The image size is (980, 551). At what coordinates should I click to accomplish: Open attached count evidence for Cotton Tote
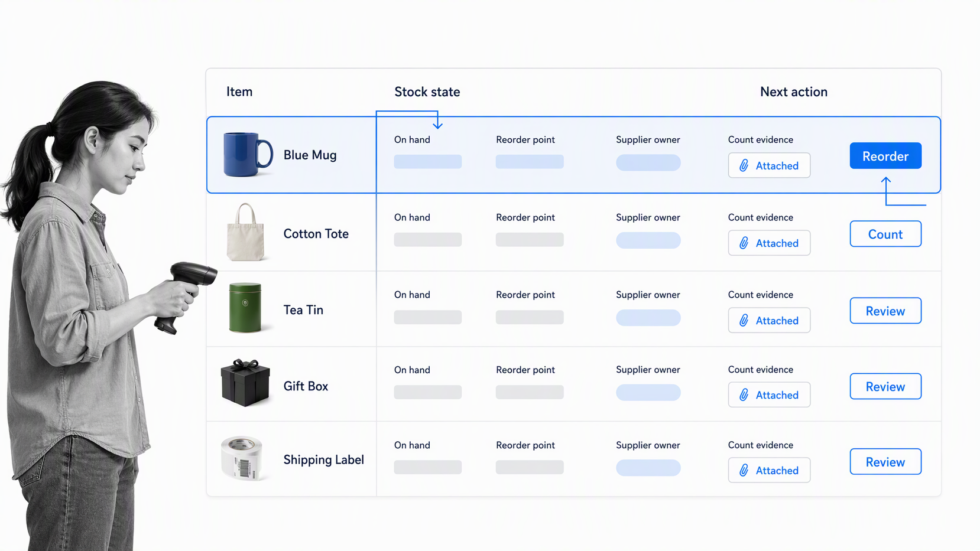[x=769, y=243]
